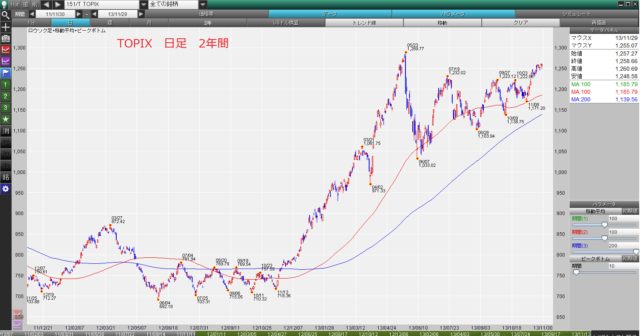Click the ピークボトム 期間 field showing 10
The height and width of the screenshot is (336, 644).
point(623,266)
